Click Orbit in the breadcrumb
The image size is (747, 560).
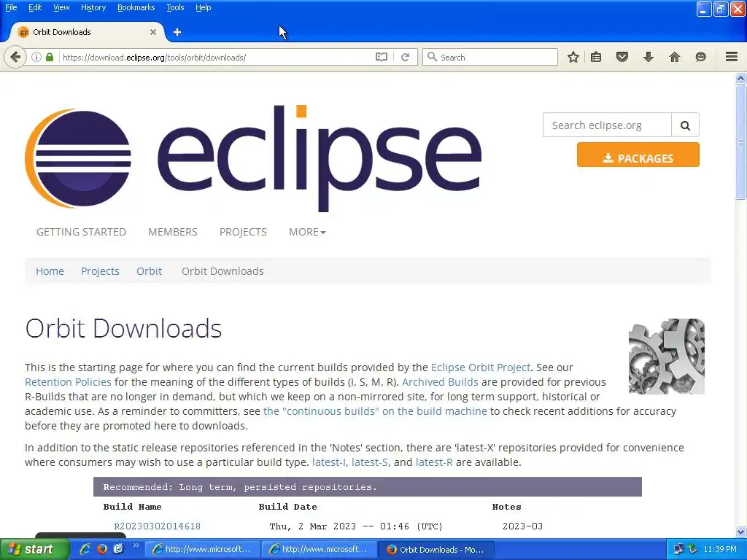click(149, 271)
